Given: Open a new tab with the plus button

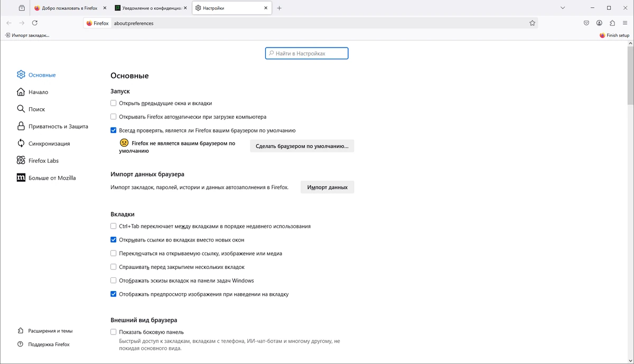Looking at the screenshot, I should [279, 8].
